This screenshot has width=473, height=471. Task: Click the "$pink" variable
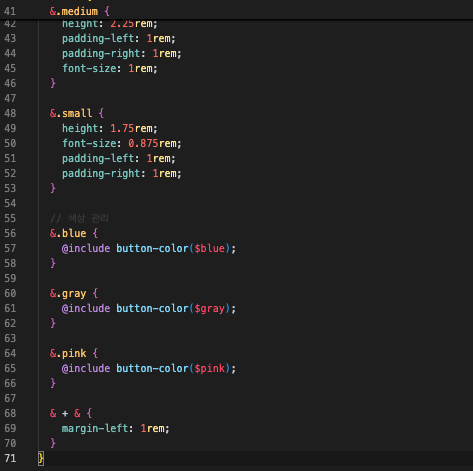coord(210,369)
